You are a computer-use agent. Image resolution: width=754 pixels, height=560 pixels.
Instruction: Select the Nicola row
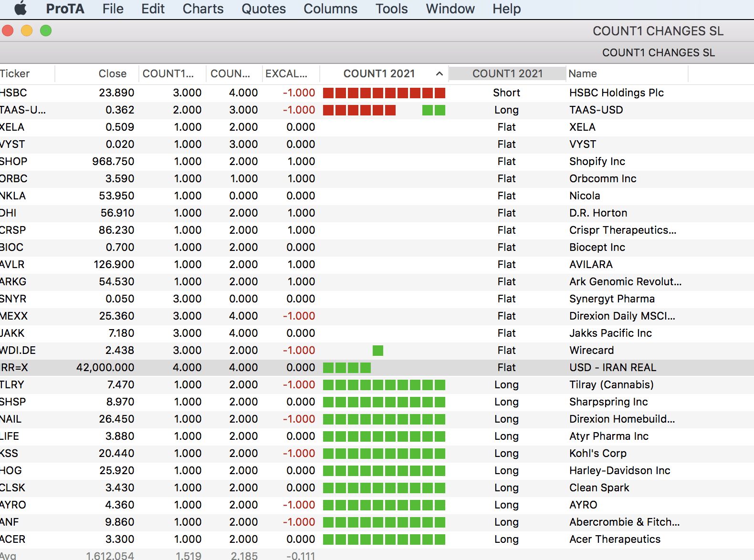[x=377, y=196]
